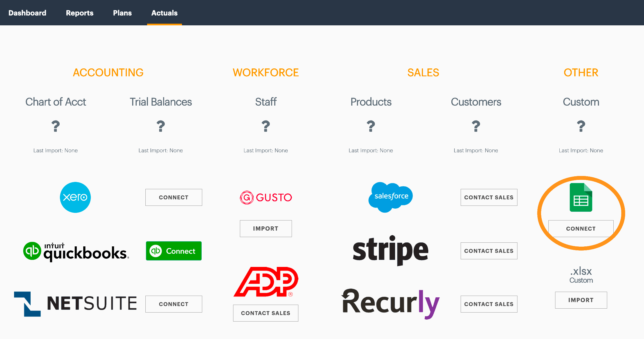
Task: Click the Trial Balances title
Action: click(161, 102)
